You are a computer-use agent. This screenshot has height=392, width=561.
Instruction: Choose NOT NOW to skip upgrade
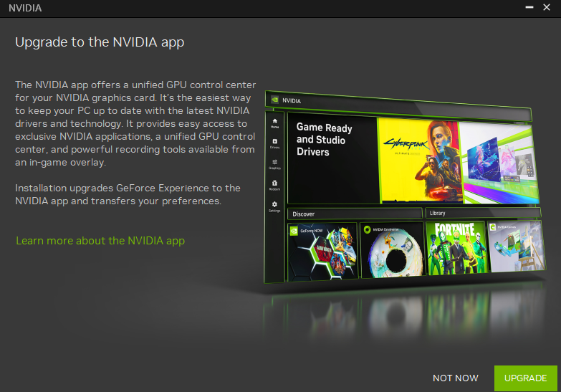[x=456, y=378]
